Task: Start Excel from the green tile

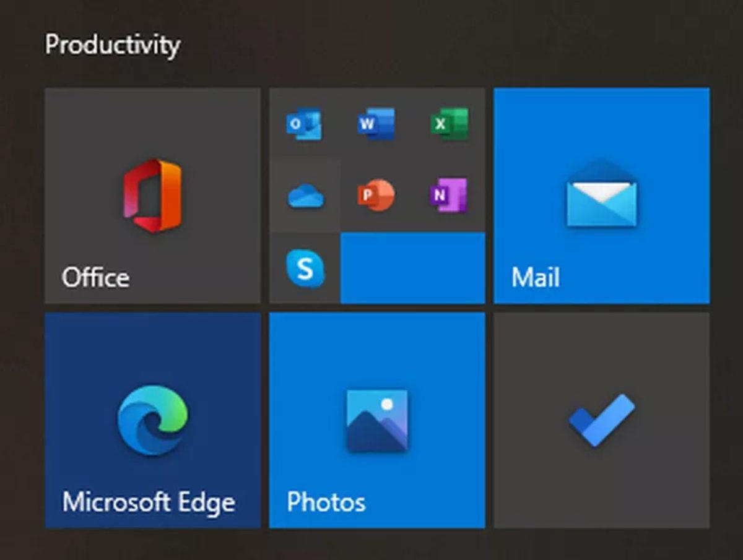Action: (450, 124)
